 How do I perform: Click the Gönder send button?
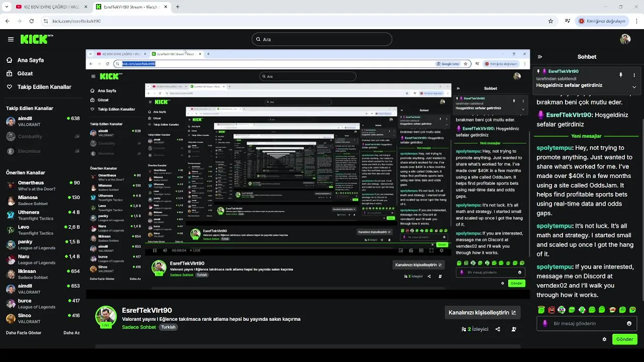[x=624, y=339]
